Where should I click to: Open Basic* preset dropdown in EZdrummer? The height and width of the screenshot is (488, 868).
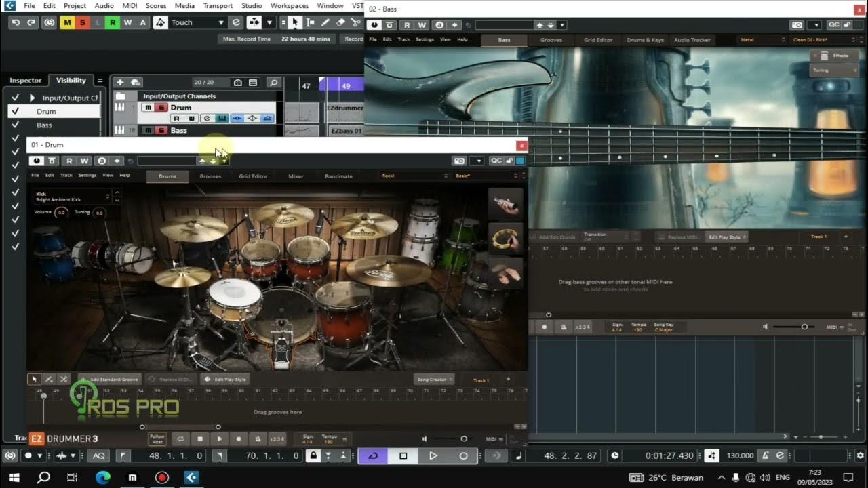(x=487, y=176)
